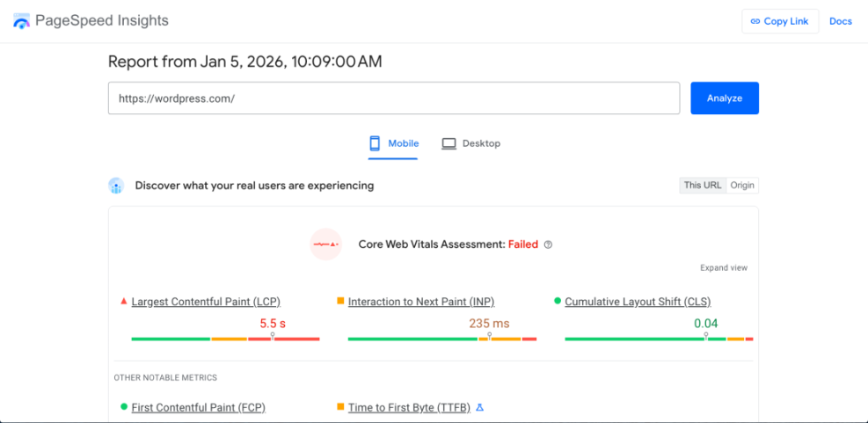Click the mobile phone icon

(x=375, y=144)
